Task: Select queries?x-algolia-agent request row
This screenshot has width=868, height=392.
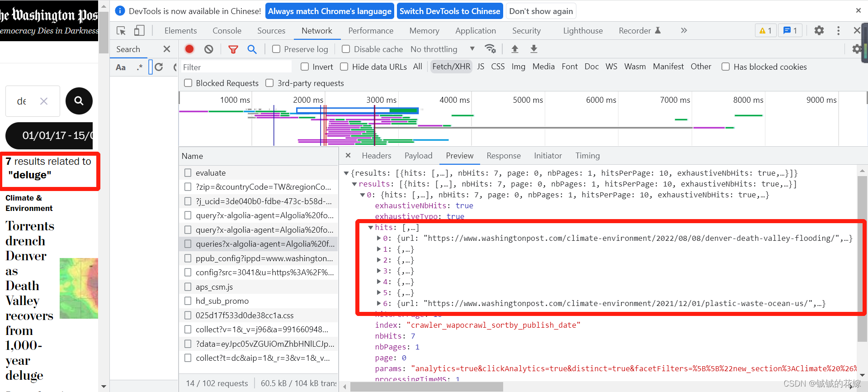Action: coord(259,244)
